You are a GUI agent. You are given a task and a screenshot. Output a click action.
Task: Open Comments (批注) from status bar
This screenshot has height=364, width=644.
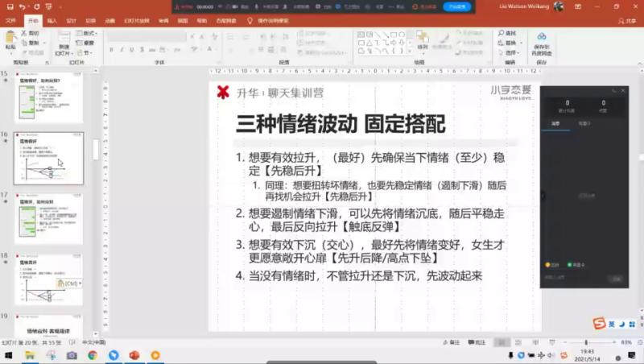point(477,342)
